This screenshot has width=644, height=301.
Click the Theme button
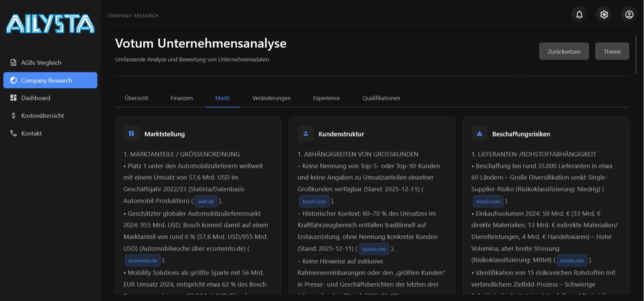click(x=612, y=51)
